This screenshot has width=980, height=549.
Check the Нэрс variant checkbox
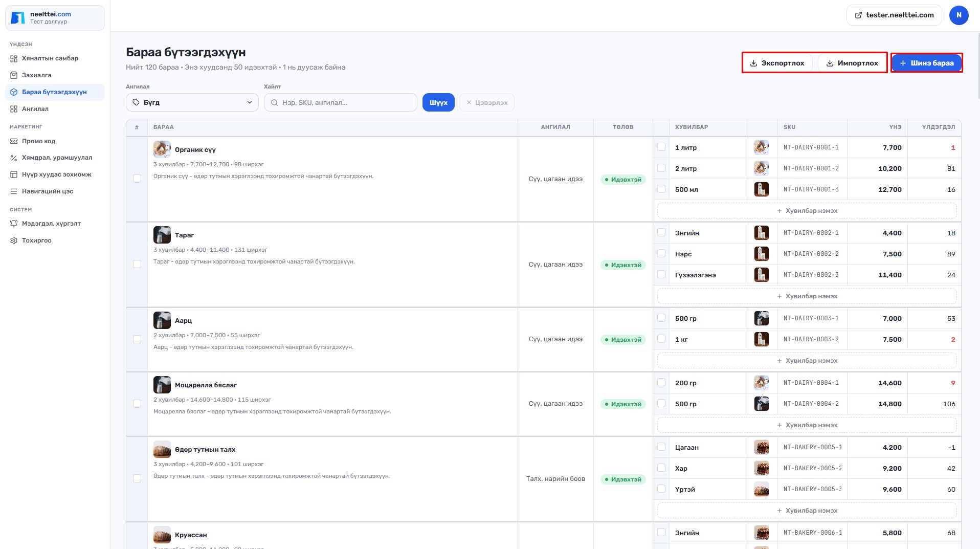point(661,254)
